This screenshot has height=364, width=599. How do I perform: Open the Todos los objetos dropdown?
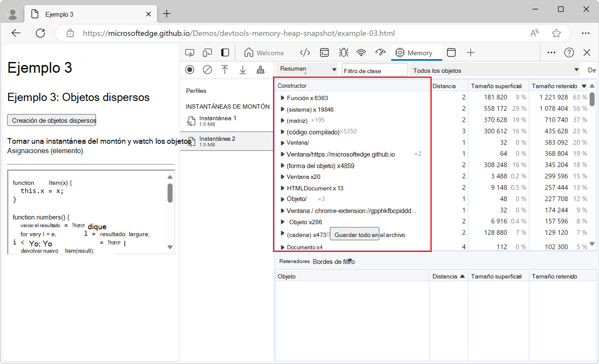(x=495, y=70)
